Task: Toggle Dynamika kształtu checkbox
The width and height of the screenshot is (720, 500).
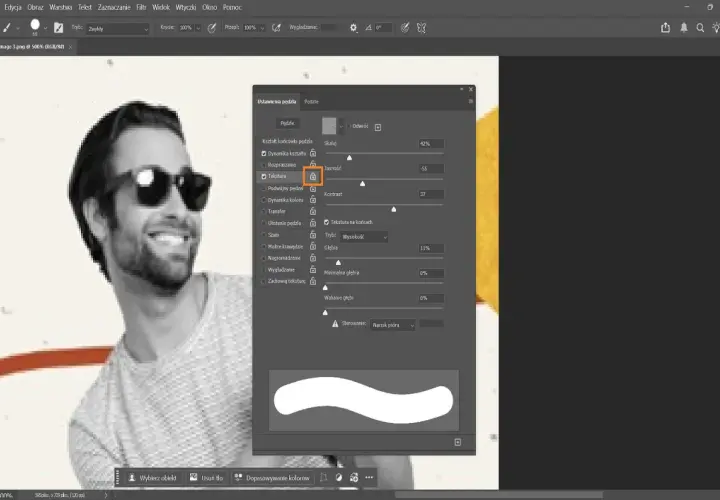Action: [x=264, y=153]
